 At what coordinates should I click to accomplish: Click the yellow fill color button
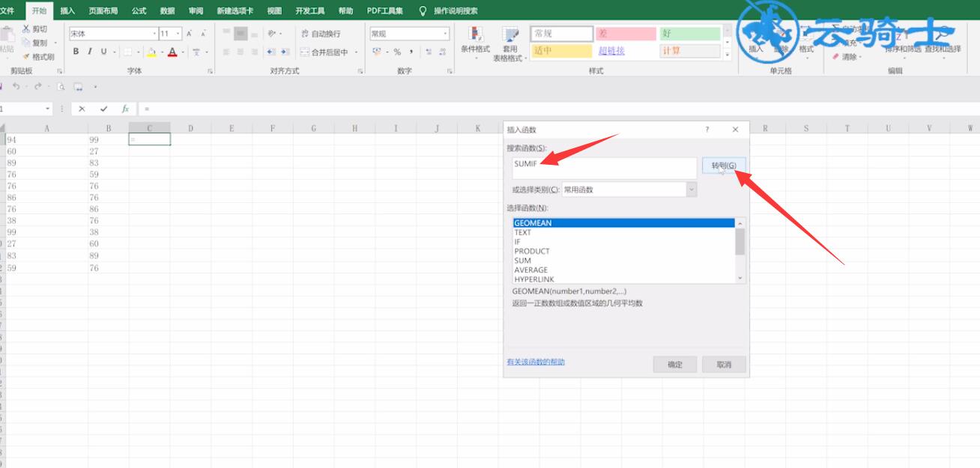(x=151, y=52)
